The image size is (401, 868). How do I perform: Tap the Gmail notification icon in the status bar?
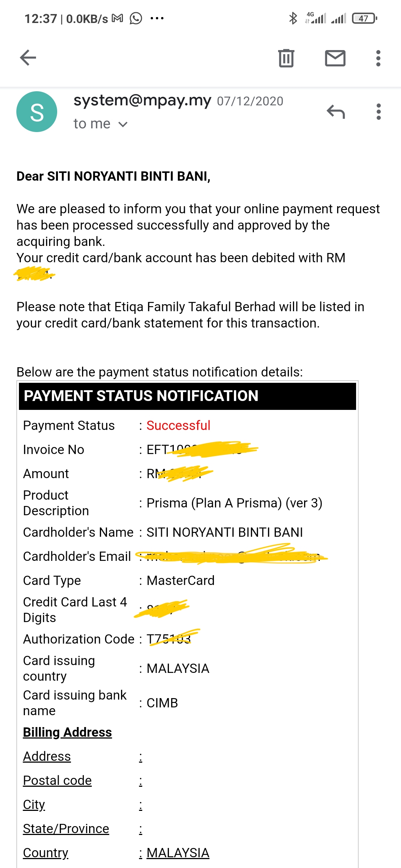coord(117,18)
